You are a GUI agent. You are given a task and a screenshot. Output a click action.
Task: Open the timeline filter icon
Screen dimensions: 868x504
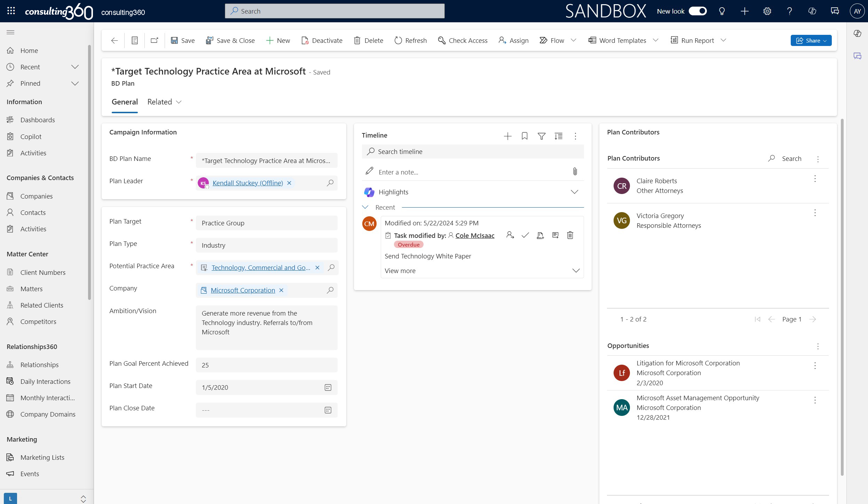point(542,136)
